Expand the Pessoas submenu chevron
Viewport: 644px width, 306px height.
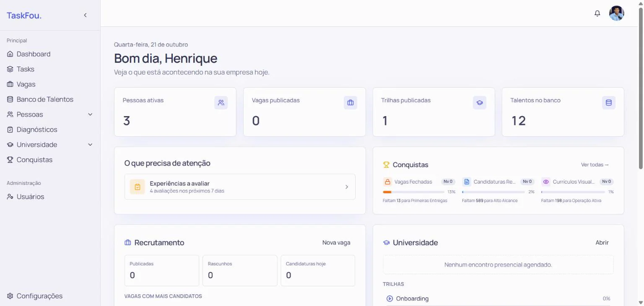[x=90, y=114]
